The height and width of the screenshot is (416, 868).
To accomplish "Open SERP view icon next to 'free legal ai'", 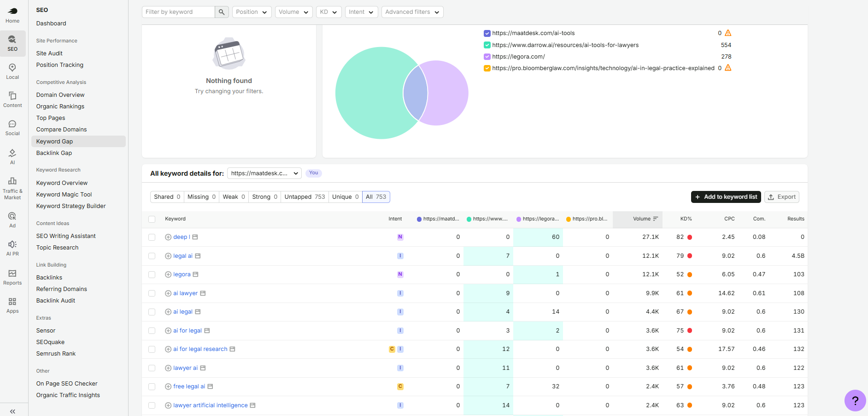I will tap(210, 386).
